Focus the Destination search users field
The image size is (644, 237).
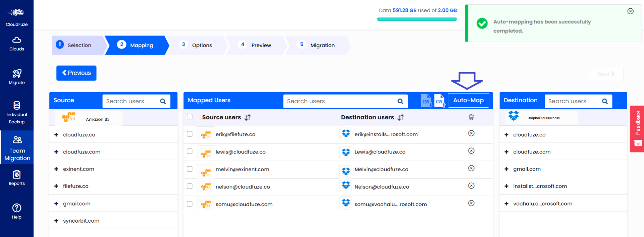pyautogui.click(x=578, y=101)
